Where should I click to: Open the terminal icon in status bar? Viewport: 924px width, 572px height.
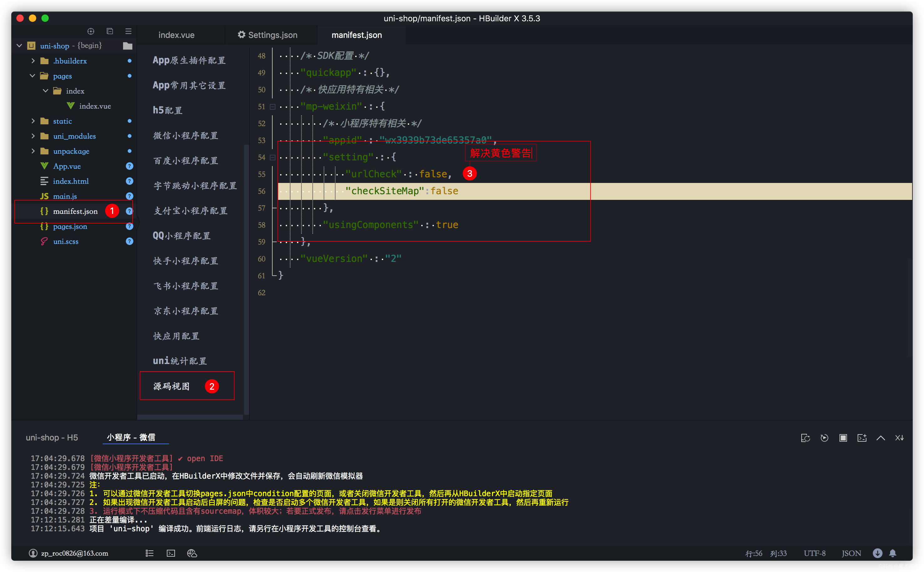[x=171, y=553]
